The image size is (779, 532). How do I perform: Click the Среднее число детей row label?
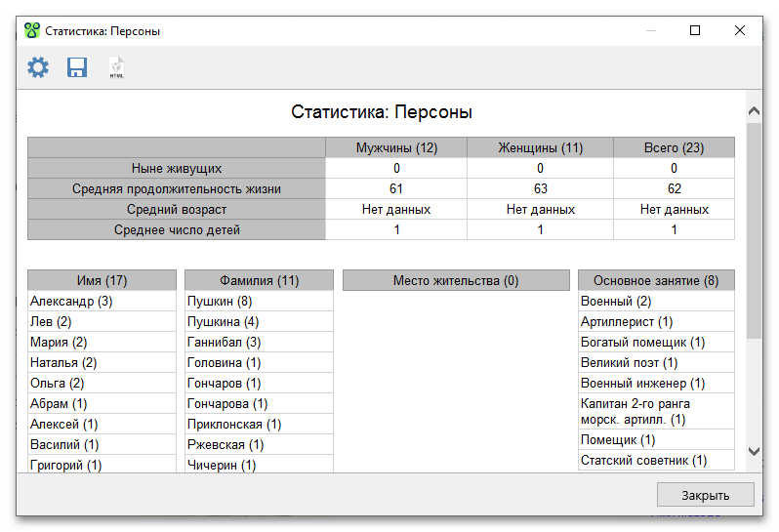click(x=177, y=230)
